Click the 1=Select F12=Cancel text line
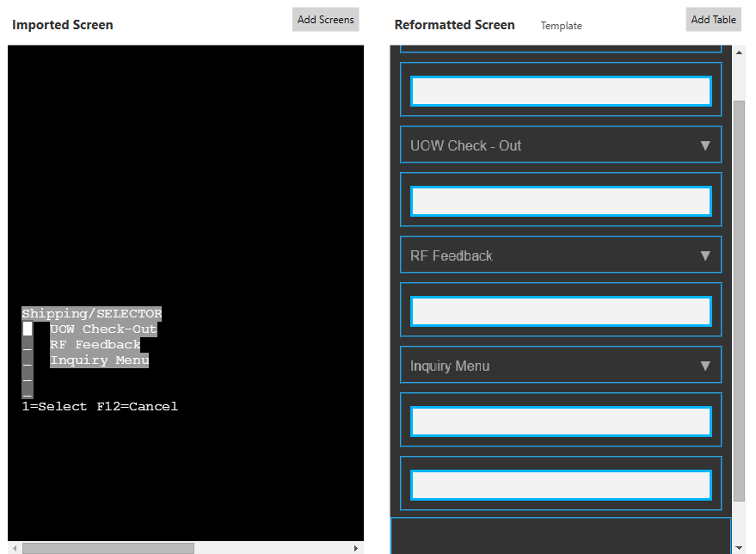 [100, 406]
